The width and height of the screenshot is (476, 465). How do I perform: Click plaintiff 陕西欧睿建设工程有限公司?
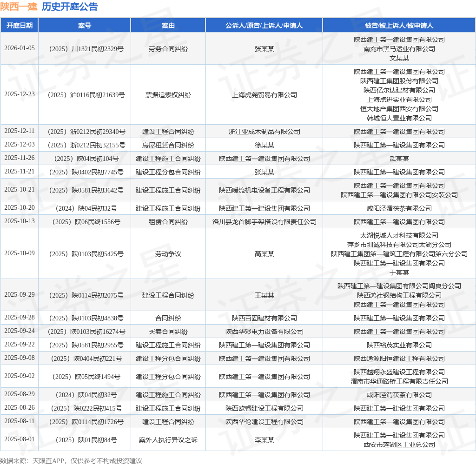click(x=264, y=409)
